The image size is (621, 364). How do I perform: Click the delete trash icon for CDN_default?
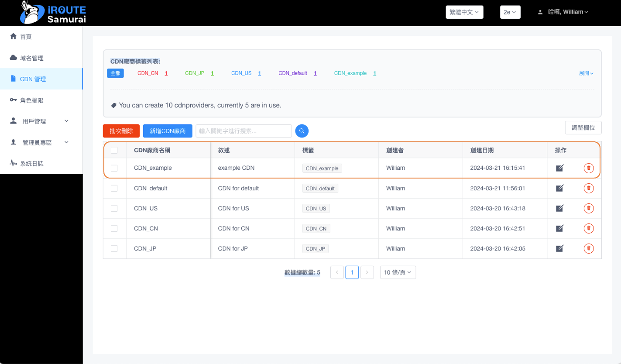tap(588, 188)
